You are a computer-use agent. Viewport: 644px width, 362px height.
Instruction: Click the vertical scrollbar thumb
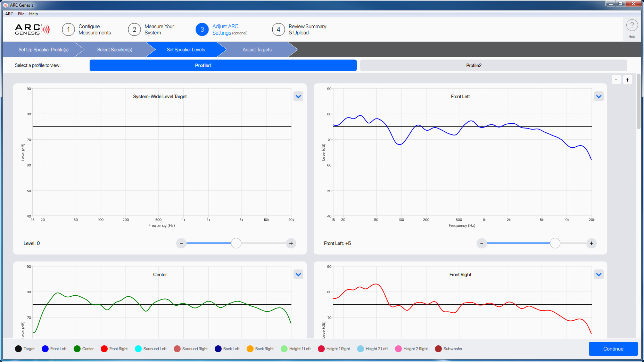[x=638, y=101]
